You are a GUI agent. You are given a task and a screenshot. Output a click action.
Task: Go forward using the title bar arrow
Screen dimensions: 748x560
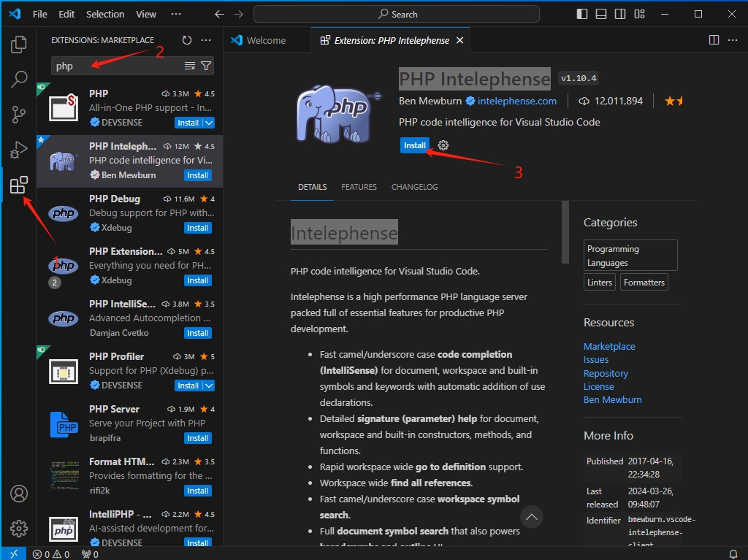(239, 15)
